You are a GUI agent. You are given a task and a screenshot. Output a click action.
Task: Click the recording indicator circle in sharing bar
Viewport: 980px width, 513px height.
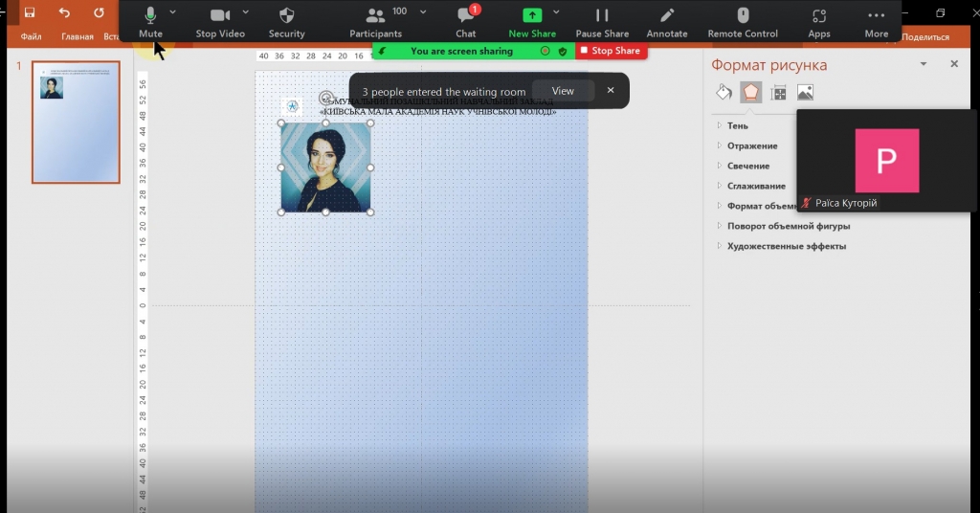545,52
